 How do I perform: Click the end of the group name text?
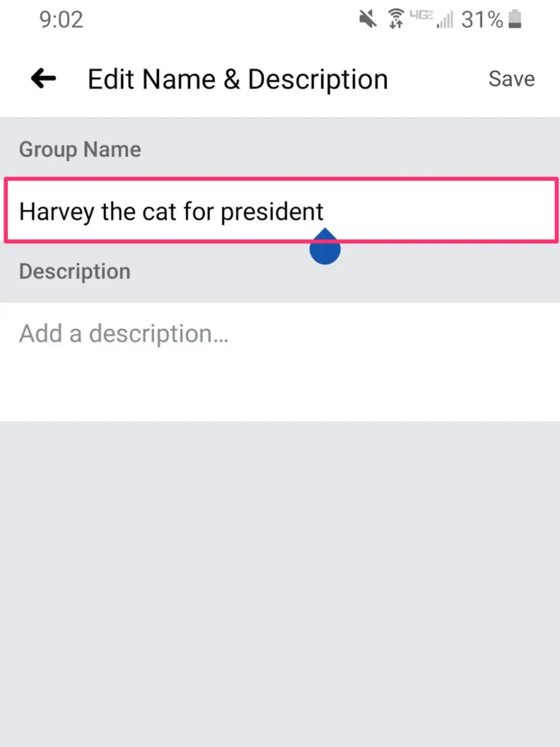(x=324, y=212)
